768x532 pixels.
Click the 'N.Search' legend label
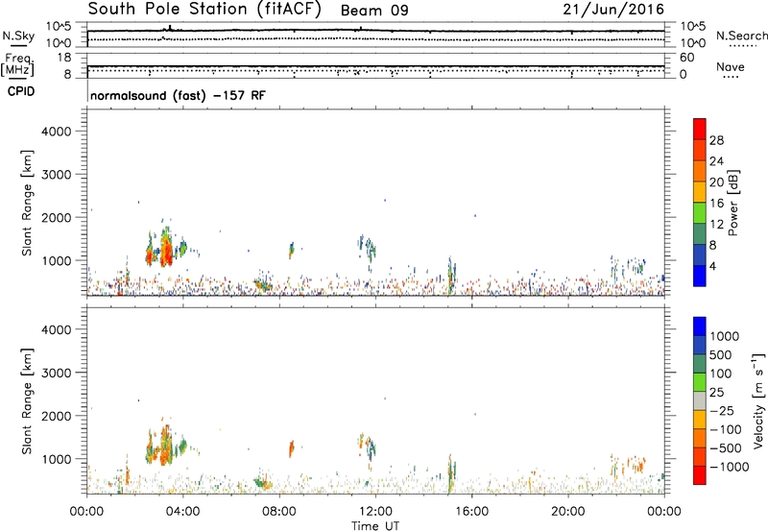pos(741,36)
